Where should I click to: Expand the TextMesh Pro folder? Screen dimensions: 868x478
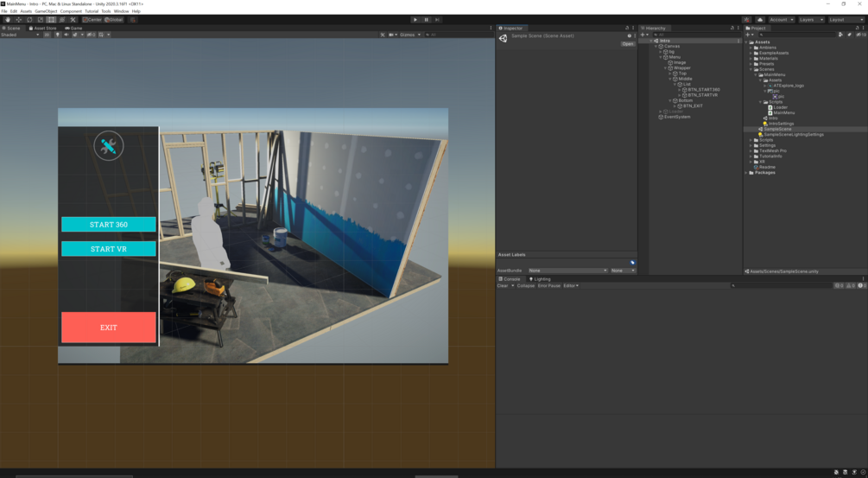[x=751, y=150]
